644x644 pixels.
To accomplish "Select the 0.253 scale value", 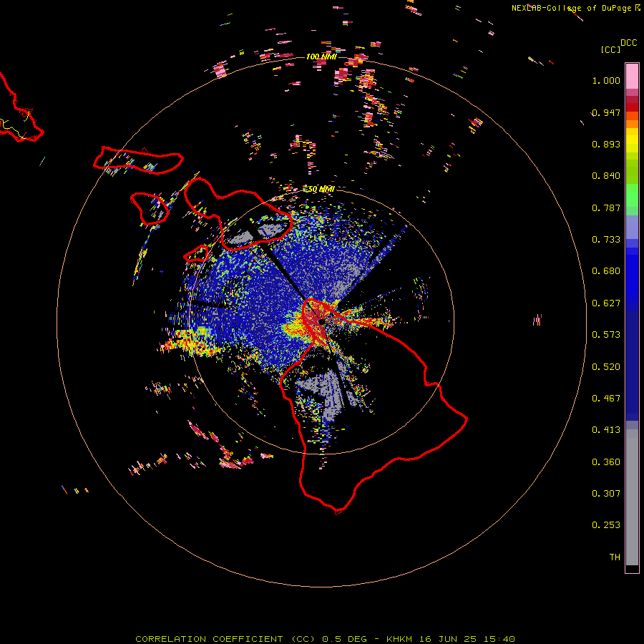I will click(606, 525).
